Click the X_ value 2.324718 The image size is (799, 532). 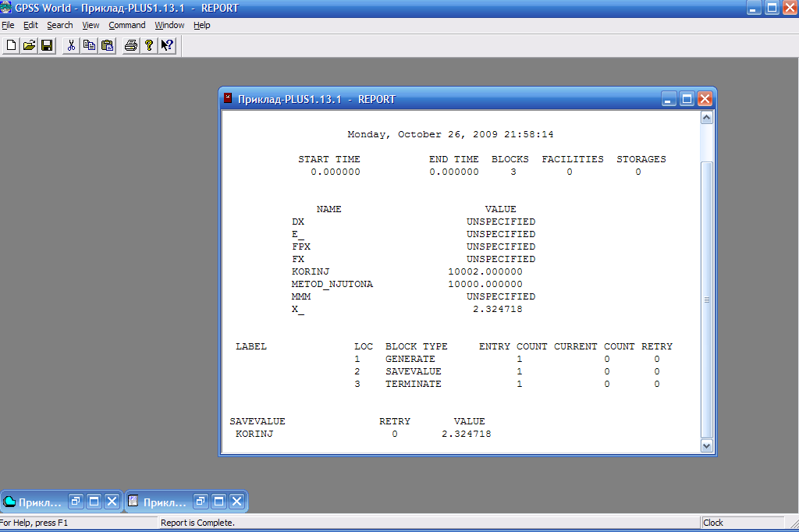(497, 309)
